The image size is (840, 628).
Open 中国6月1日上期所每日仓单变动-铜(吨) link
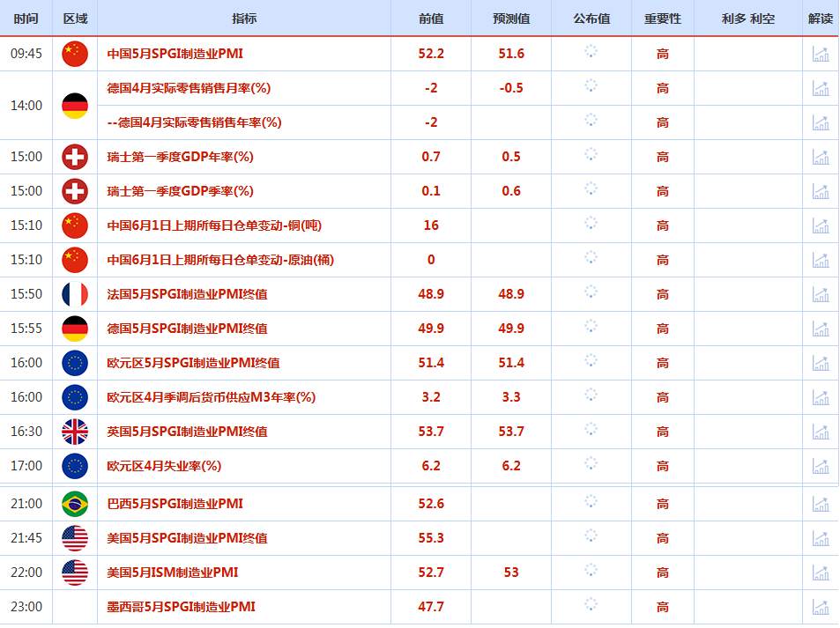point(214,225)
